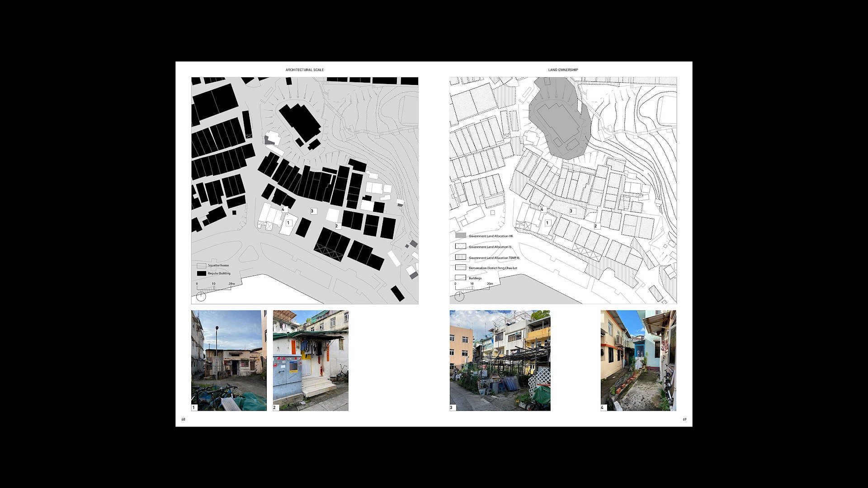Click the LAND OWNERSHIP heading
Image resolution: width=868 pixels, height=488 pixels.
tap(563, 70)
